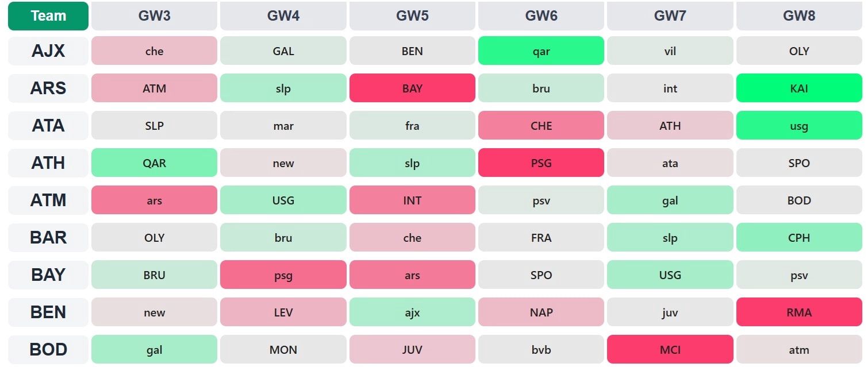Pick the bright green qar fixture for AJX
This screenshot has height=367, width=868.
pos(541,51)
